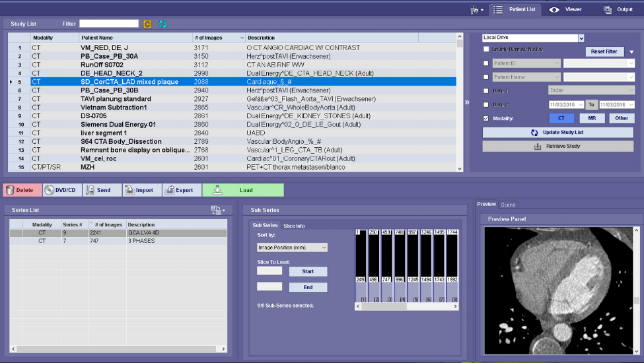Uncheck the Modality filter checkbox
The height and width of the screenshot is (363, 644).
(x=487, y=118)
